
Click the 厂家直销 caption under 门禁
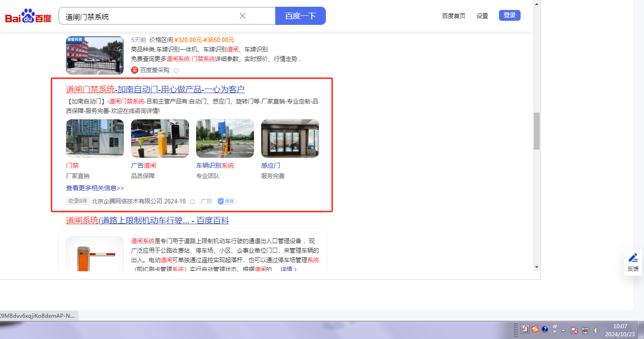[78, 176]
